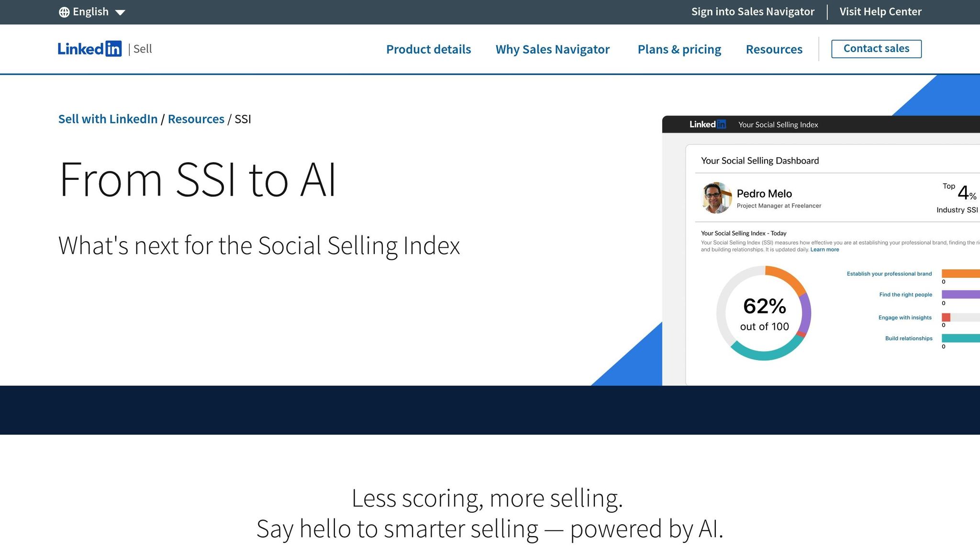The height and width of the screenshot is (551, 980).
Task: Open the Learn more link in the dashboard
Action: pyautogui.click(x=824, y=249)
